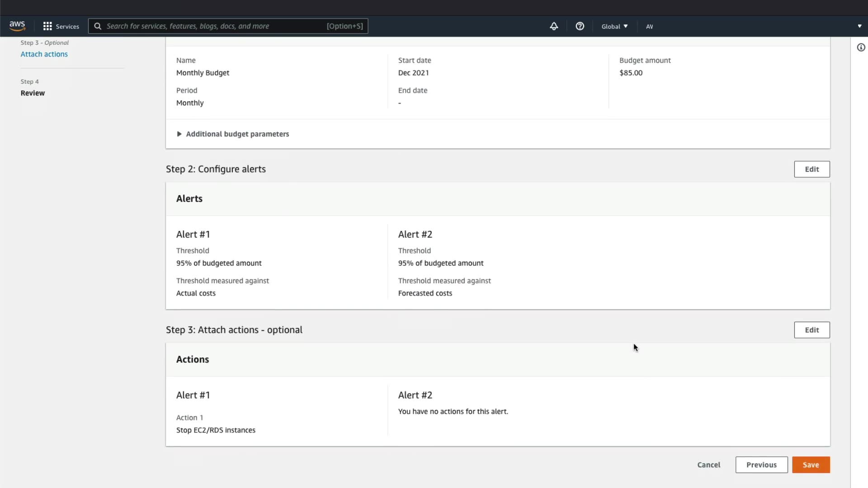
Task: Open the notifications bell icon
Action: click(x=554, y=26)
